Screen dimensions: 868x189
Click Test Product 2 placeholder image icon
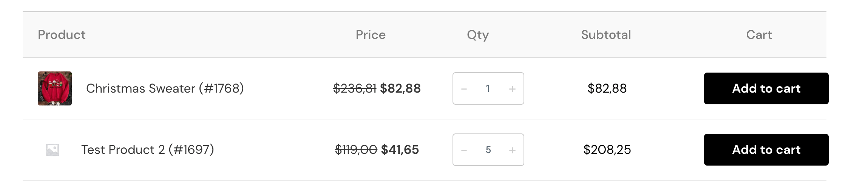coord(53,150)
